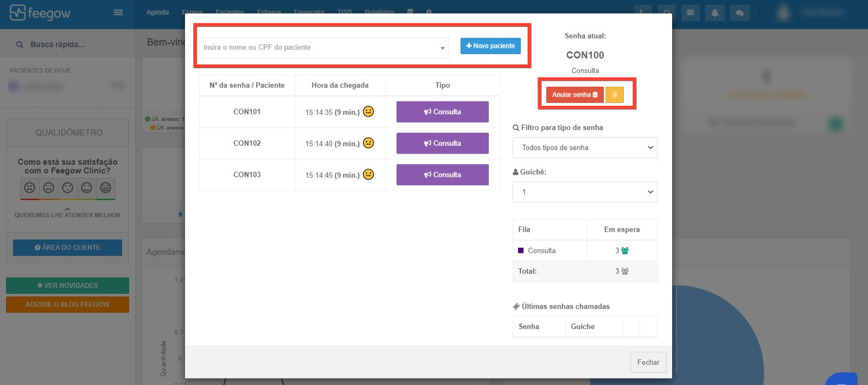Open the notifications bell in top bar
This screenshot has width=868, height=385.
(x=715, y=13)
